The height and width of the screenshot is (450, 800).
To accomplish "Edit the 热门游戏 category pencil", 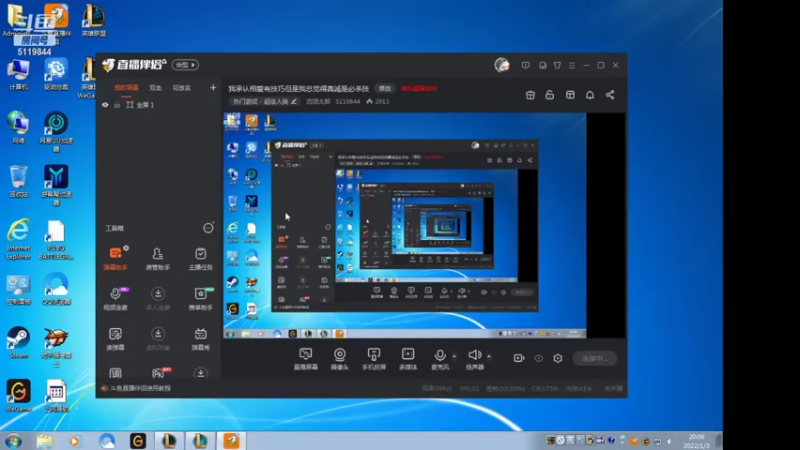I will pos(294,102).
